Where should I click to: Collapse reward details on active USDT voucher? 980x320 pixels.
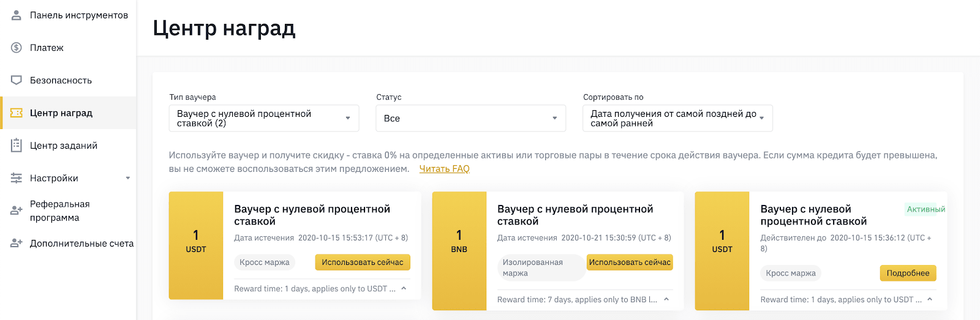(x=930, y=299)
